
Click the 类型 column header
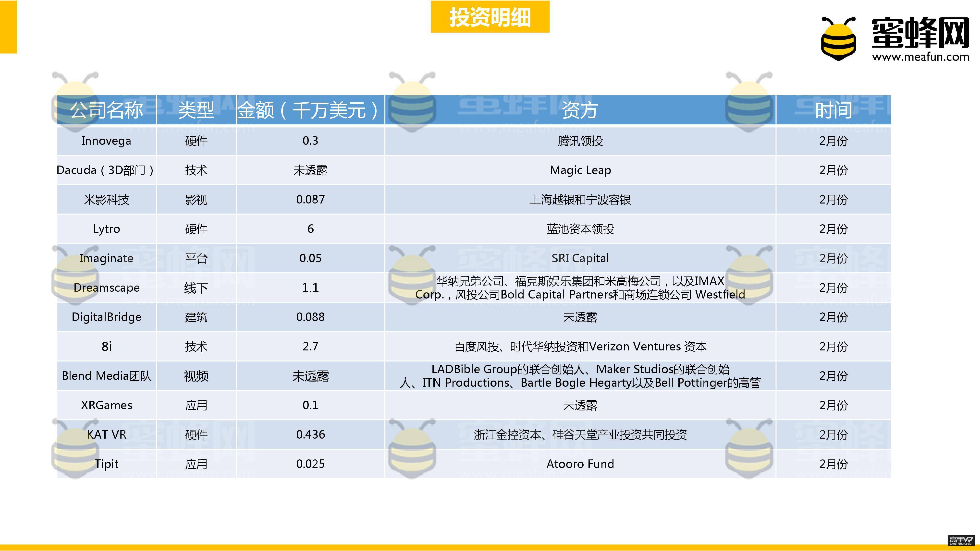[196, 110]
